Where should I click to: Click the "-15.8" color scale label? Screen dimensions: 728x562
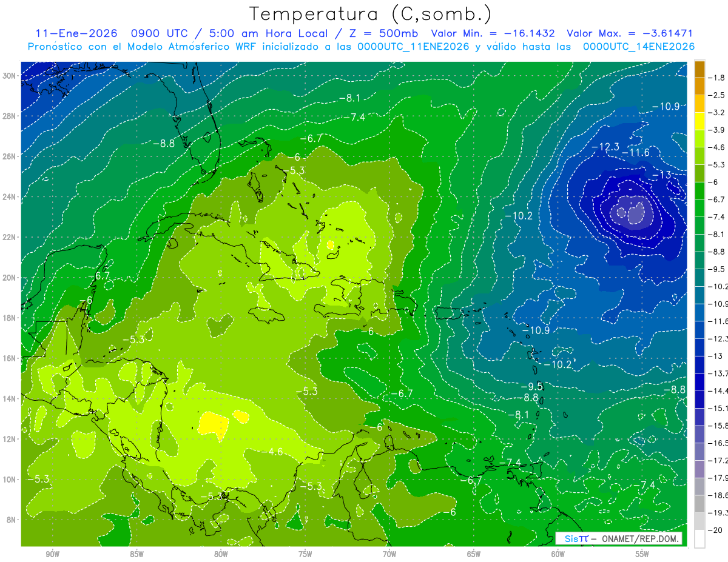pos(719,426)
